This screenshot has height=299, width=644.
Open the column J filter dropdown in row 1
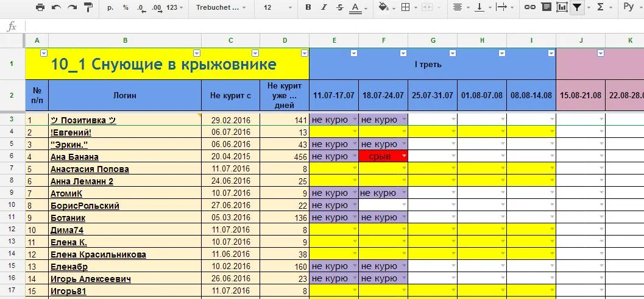pos(601,53)
